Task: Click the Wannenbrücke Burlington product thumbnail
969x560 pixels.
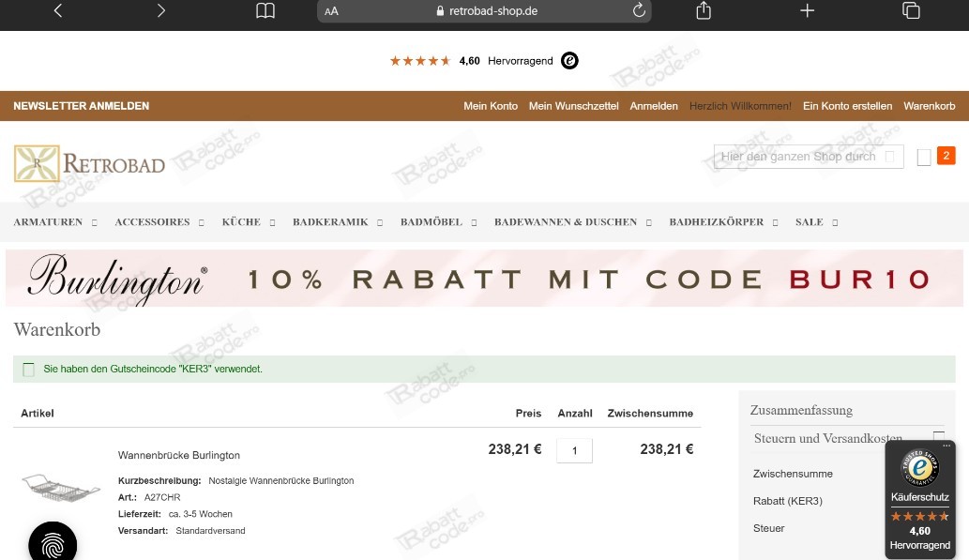Action: [x=61, y=488]
